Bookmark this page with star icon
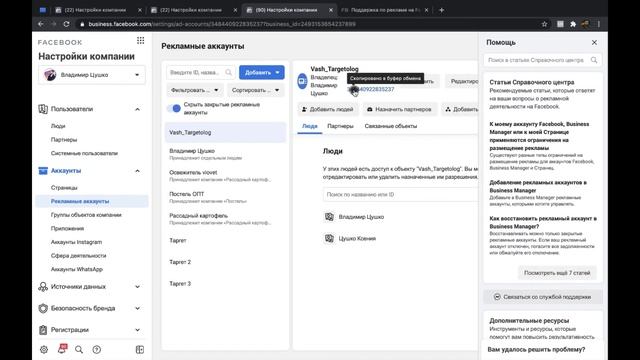640x360 pixels. 544,24
